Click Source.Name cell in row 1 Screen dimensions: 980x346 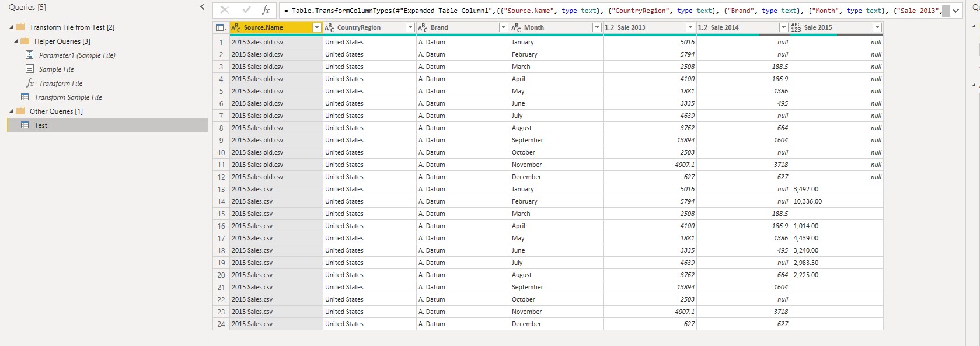click(276, 42)
